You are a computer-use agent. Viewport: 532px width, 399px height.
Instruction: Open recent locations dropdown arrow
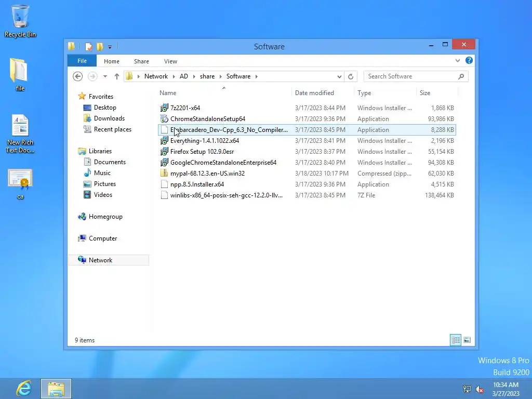tap(105, 76)
